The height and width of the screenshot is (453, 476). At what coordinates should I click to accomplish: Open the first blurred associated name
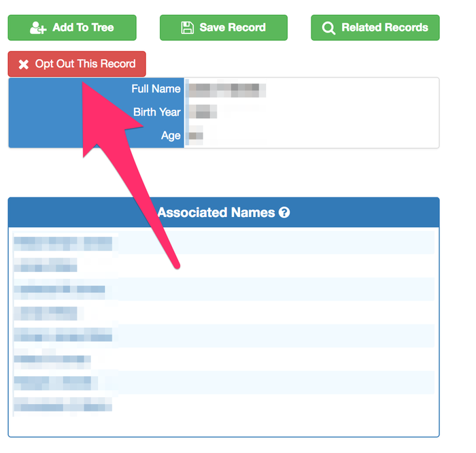pos(63,244)
